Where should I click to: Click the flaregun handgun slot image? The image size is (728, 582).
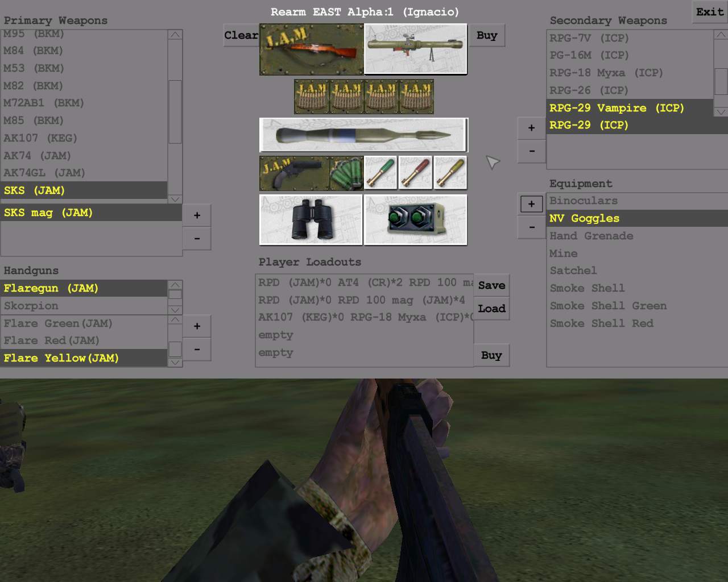pos(294,173)
